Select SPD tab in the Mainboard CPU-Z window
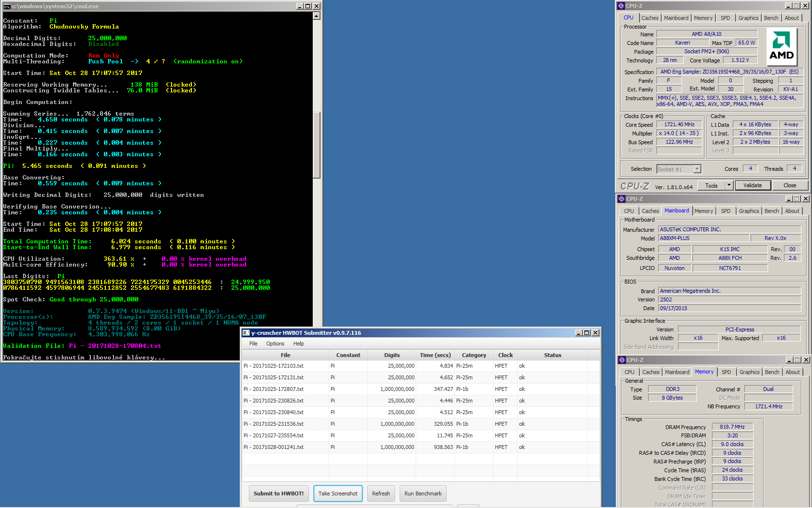 [726, 211]
